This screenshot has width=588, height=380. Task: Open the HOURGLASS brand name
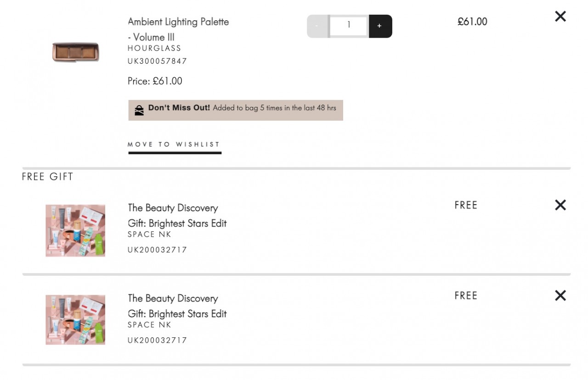pos(154,48)
